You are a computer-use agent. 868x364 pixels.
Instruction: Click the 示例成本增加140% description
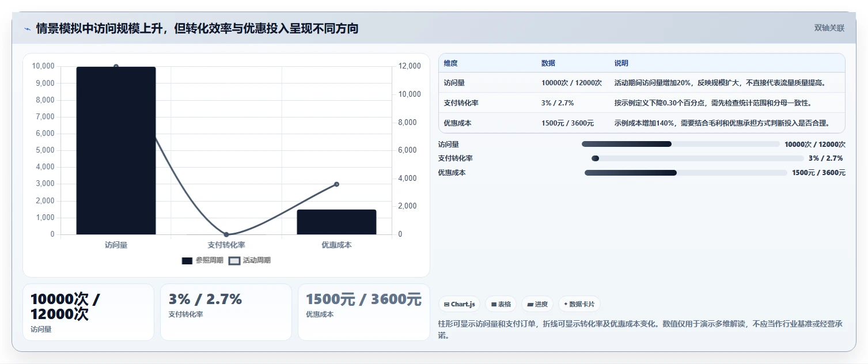721,123
